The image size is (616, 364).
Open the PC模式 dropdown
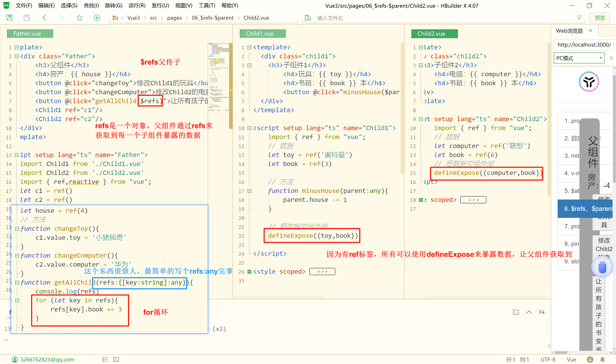pos(579,58)
